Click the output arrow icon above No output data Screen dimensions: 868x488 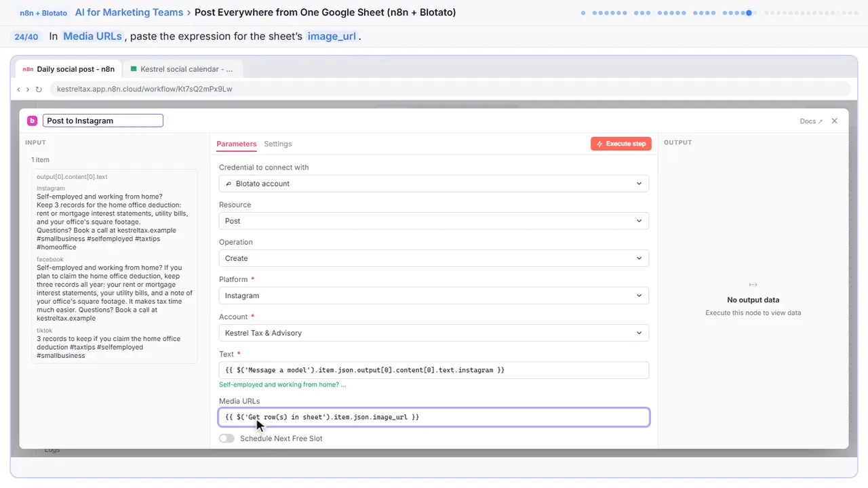coord(753,285)
